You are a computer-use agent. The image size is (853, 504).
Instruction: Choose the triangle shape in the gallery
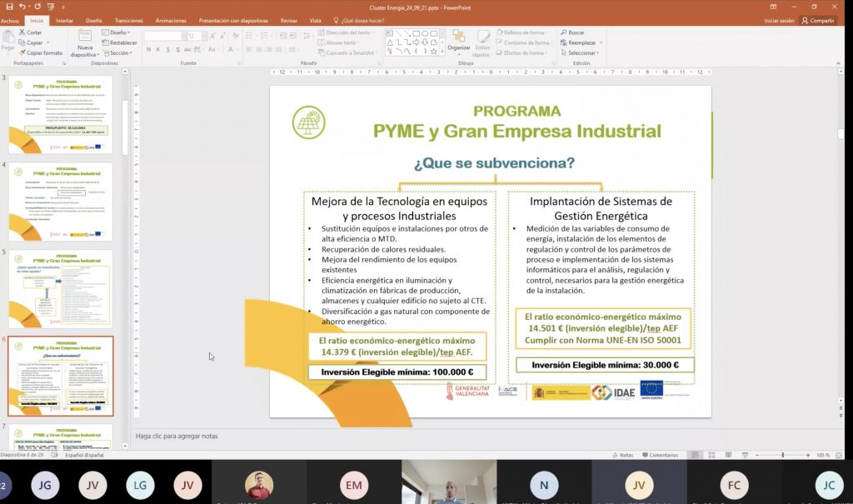click(390, 42)
